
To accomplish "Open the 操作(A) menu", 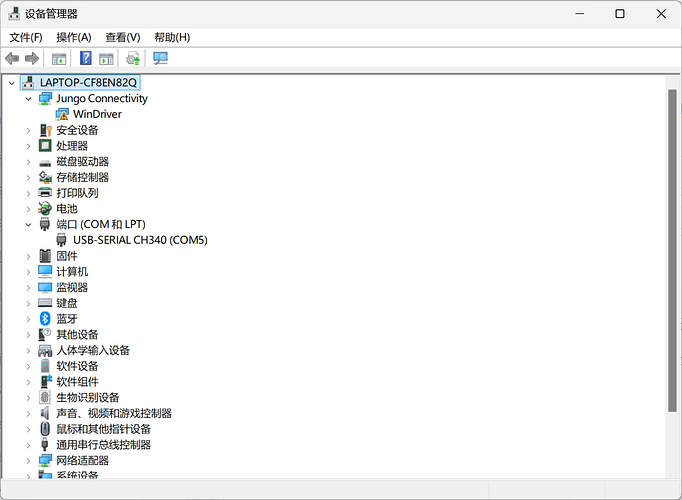I will (73, 37).
